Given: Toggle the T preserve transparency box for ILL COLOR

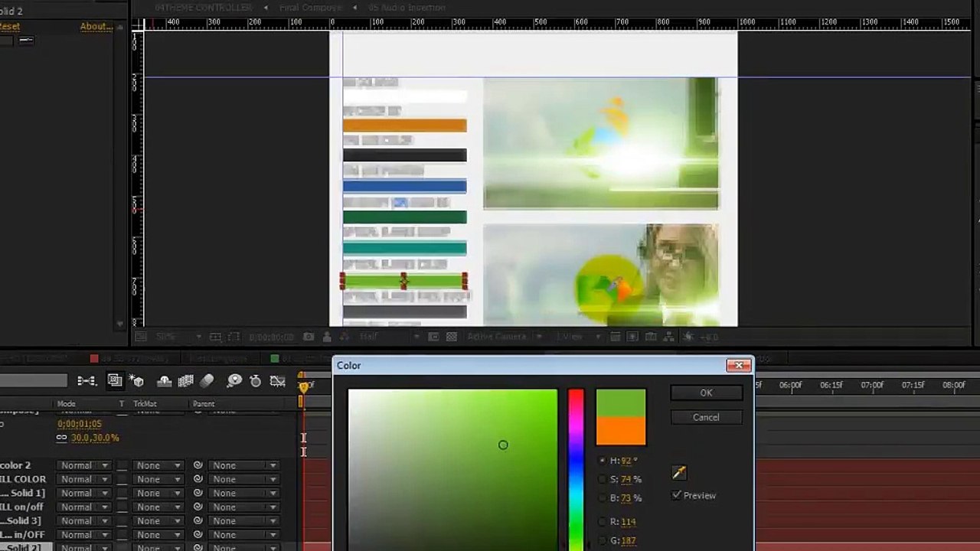Looking at the screenshot, I should pos(122,479).
